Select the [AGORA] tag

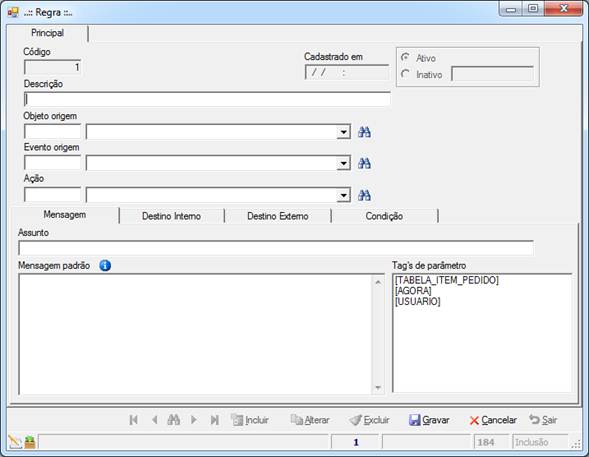[x=413, y=291]
